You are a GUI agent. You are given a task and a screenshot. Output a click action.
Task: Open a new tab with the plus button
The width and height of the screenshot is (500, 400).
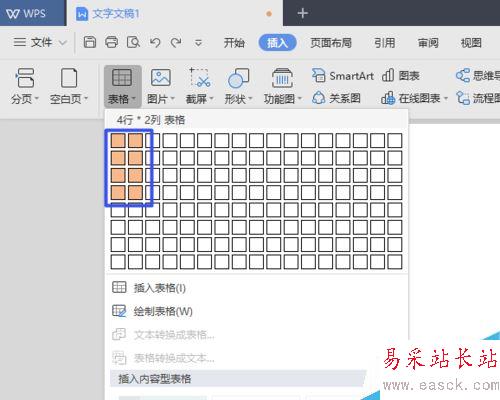pyautogui.click(x=302, y=13)
